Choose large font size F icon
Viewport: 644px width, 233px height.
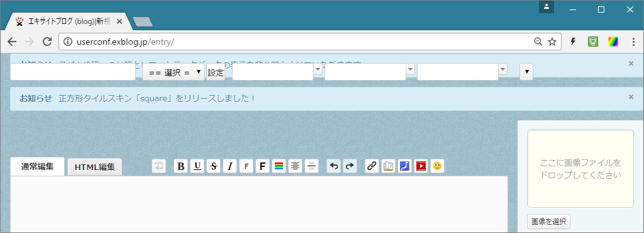263,166
